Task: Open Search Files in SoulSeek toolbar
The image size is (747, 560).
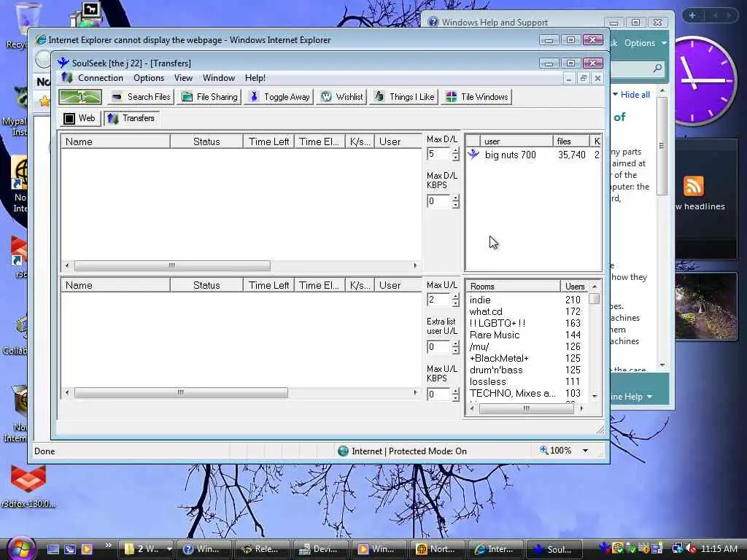Action: coord(141,97)
